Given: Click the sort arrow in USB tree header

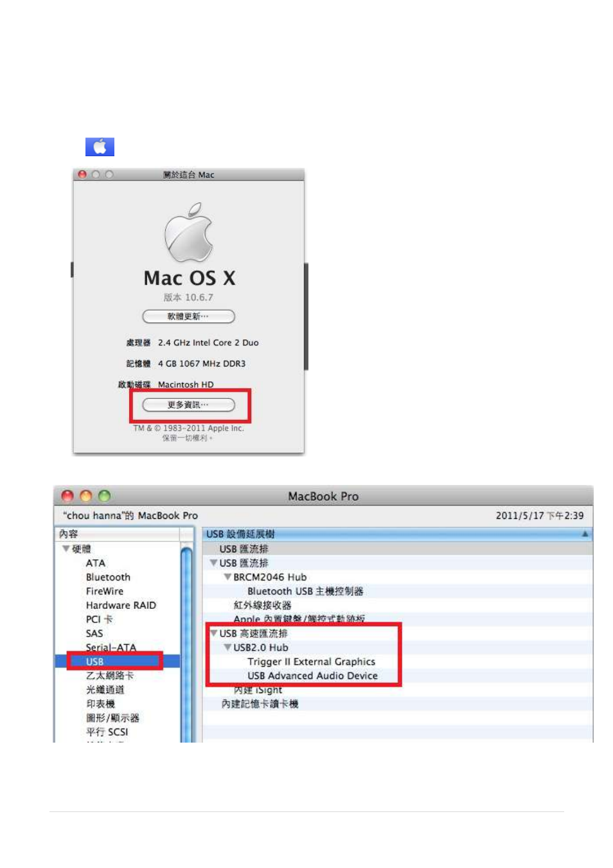Looking at the screenshot, I should (585, 534).
